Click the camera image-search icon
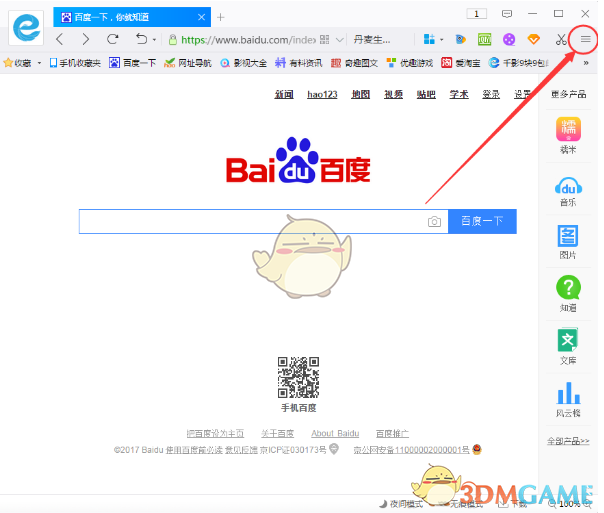This screenshot has height=513, width=604. [x=434, y=222]
